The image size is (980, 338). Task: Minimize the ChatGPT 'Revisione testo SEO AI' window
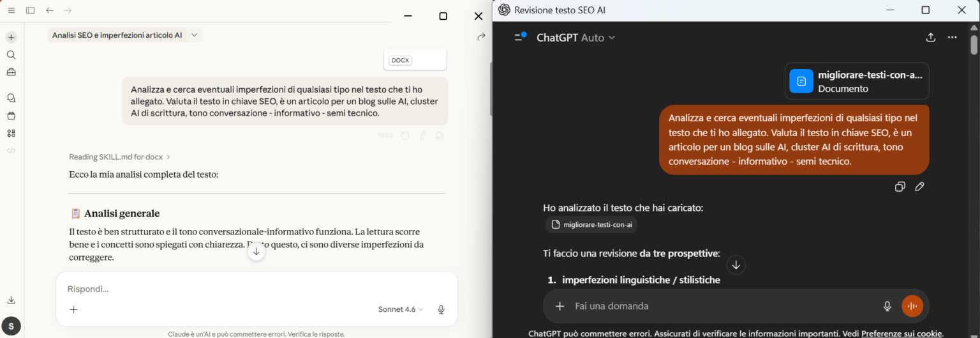[889, 10]
